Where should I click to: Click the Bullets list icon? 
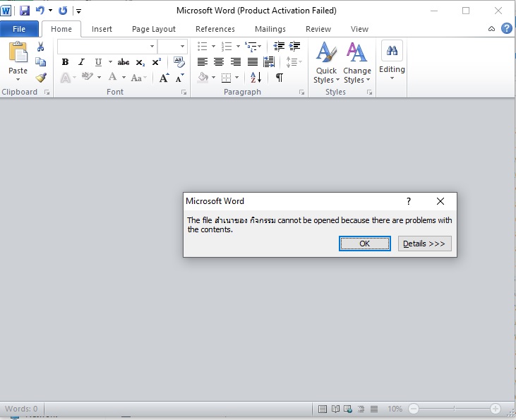[x=203, y=46]
